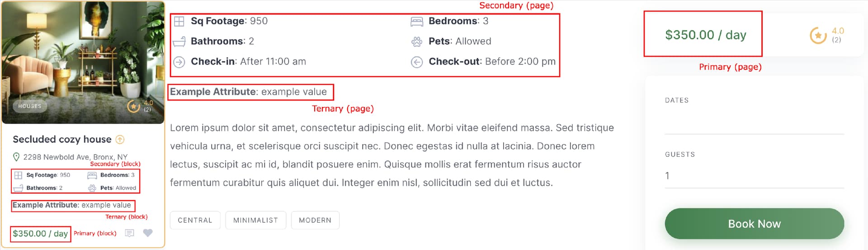Click the map pin icon by the address
The width and height of the screenshot is (868, 250).
pos(16,157)
